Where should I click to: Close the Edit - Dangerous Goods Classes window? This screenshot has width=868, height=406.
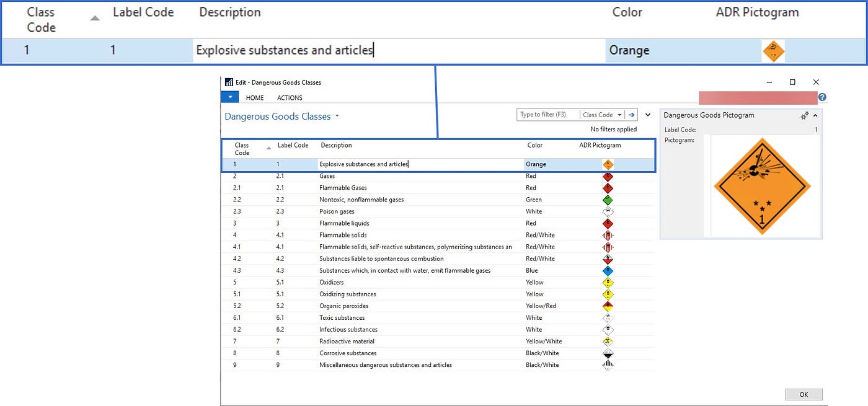tap(816, 82)
